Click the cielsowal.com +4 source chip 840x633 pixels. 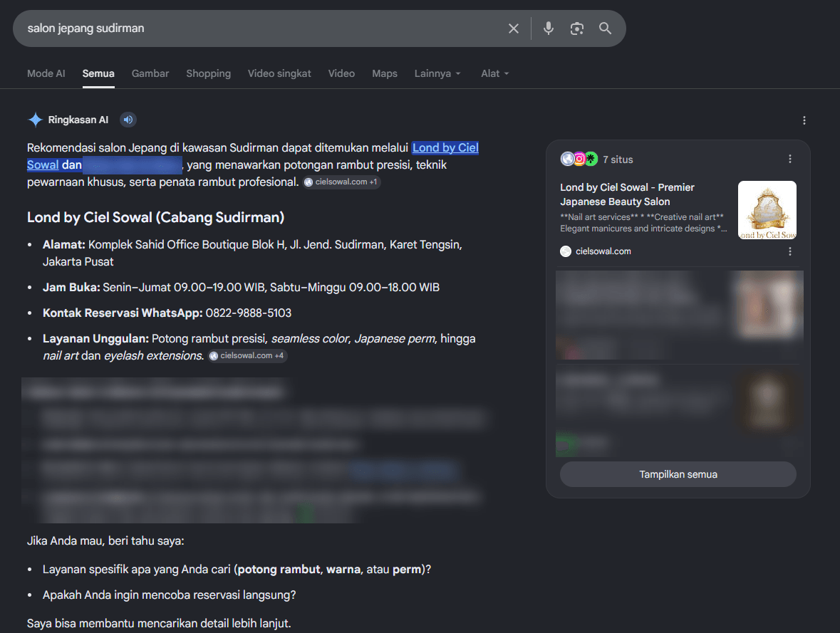[x=248, y=355]
